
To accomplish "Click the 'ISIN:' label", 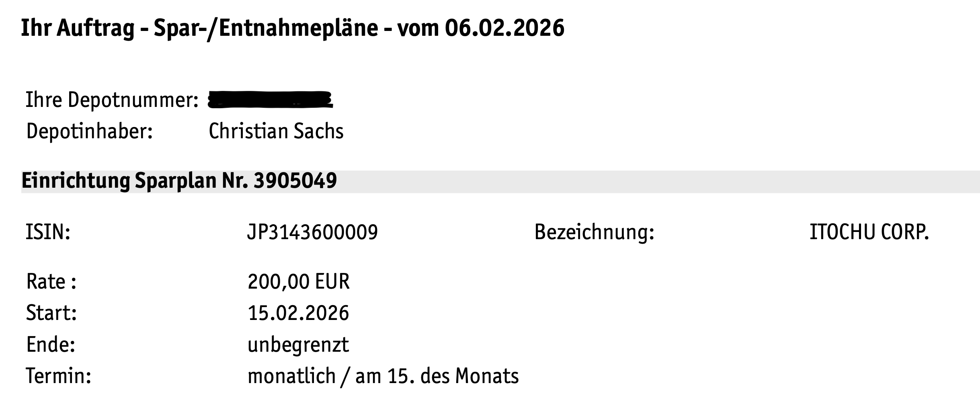I will (x=48, y=232).
